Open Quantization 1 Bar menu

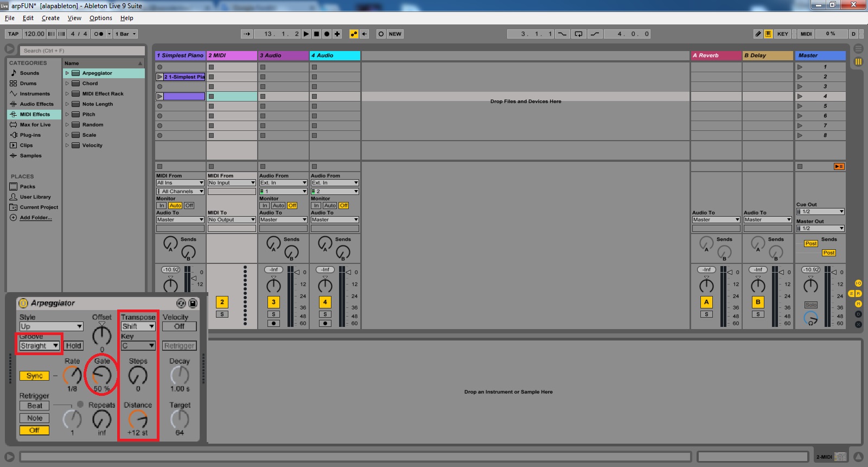point(125,34)
